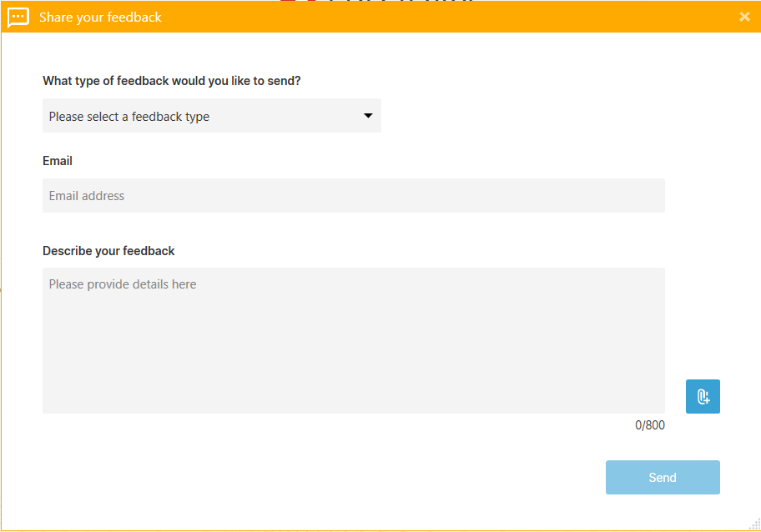Click the 'Email address' placeholder text
This screenshot has width=761, height=532.
click(x=87, y=196)
